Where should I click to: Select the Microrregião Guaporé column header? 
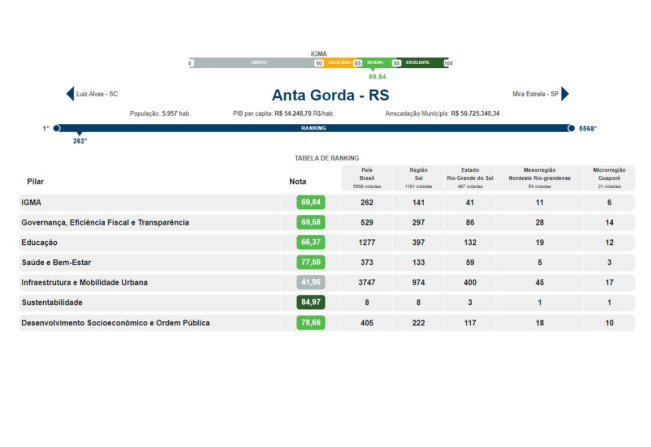608,177
